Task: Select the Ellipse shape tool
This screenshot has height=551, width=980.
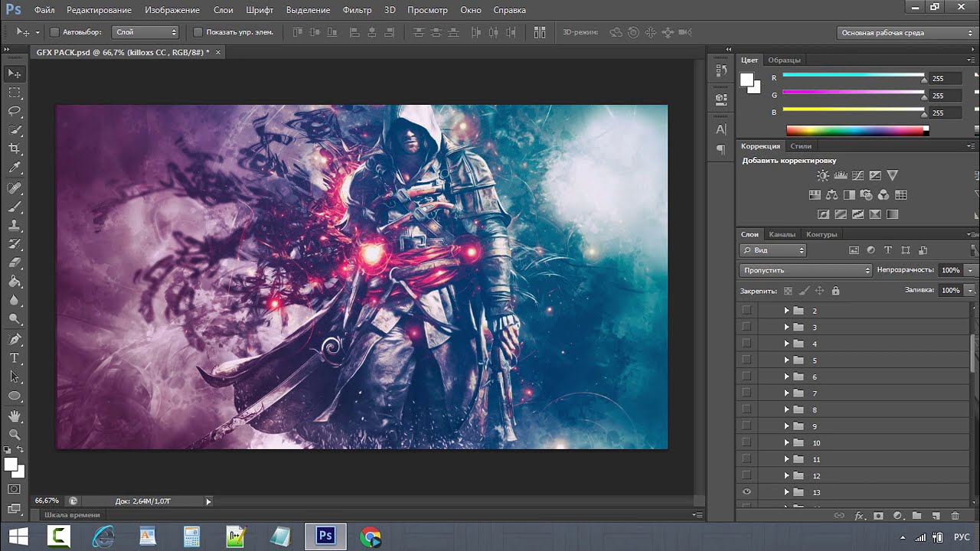Action: point(15,396)
